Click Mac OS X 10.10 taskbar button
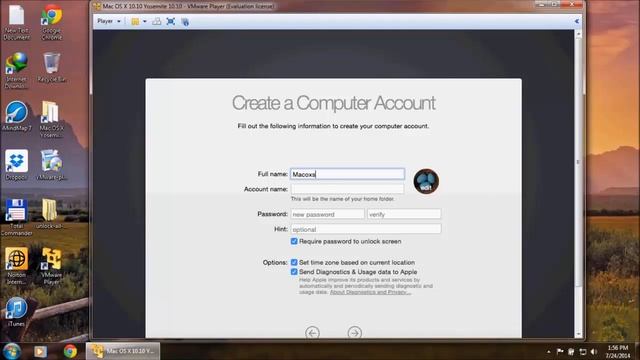The image size is (640, 360). click(x=123, y=351)
